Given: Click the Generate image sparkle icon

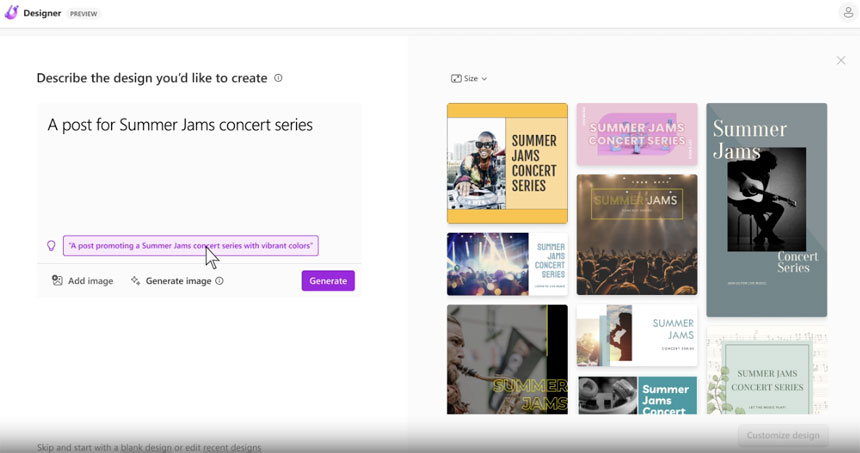Looking at the screenshot, I should [135, 281].
